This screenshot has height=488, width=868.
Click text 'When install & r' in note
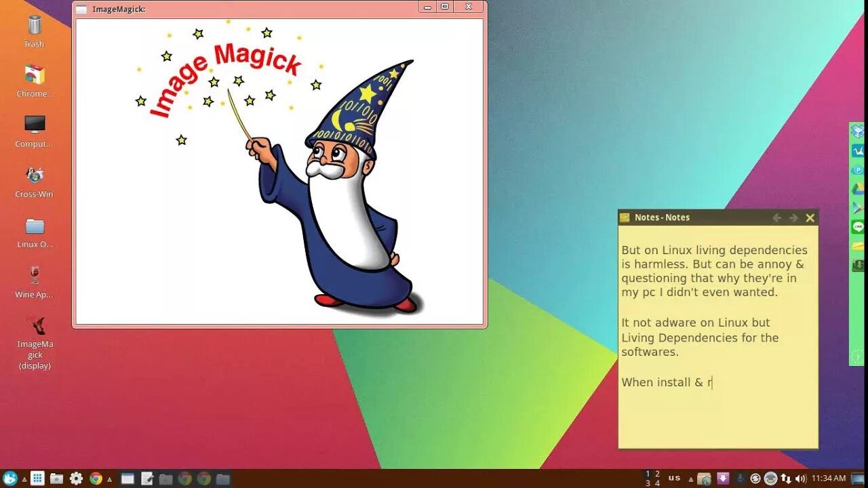pos(667,382)
